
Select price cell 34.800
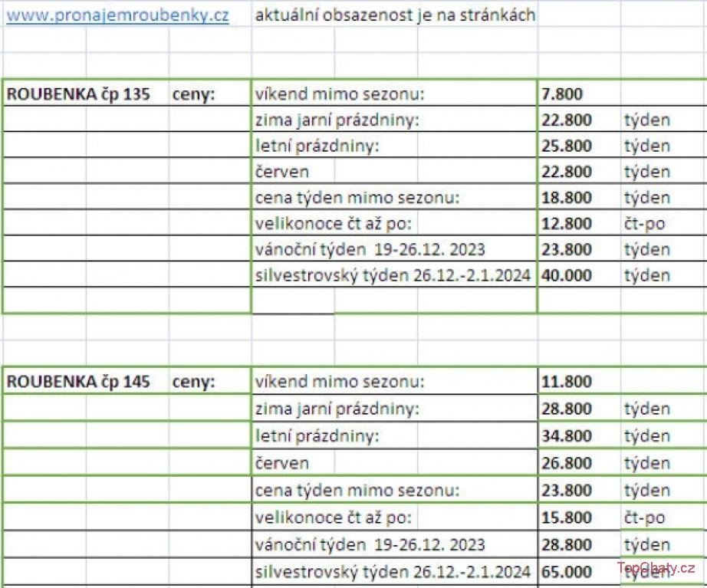coord(567,435)
